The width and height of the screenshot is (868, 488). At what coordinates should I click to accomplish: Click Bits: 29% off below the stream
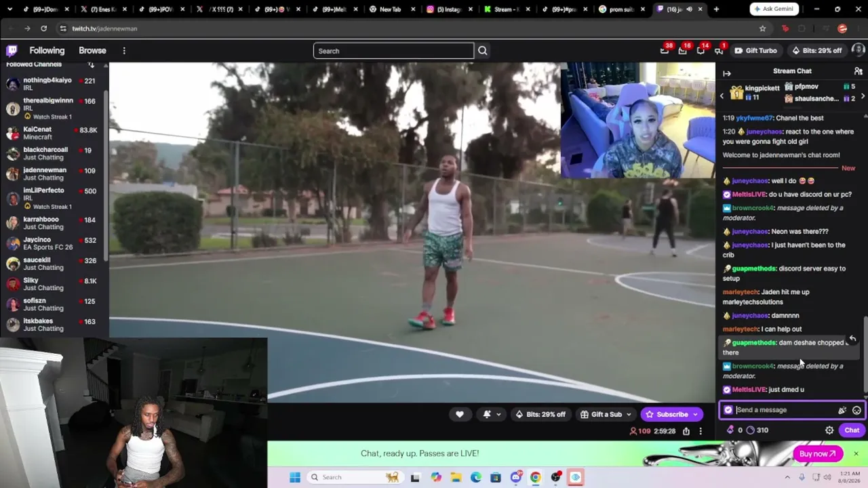click(540, 414)
